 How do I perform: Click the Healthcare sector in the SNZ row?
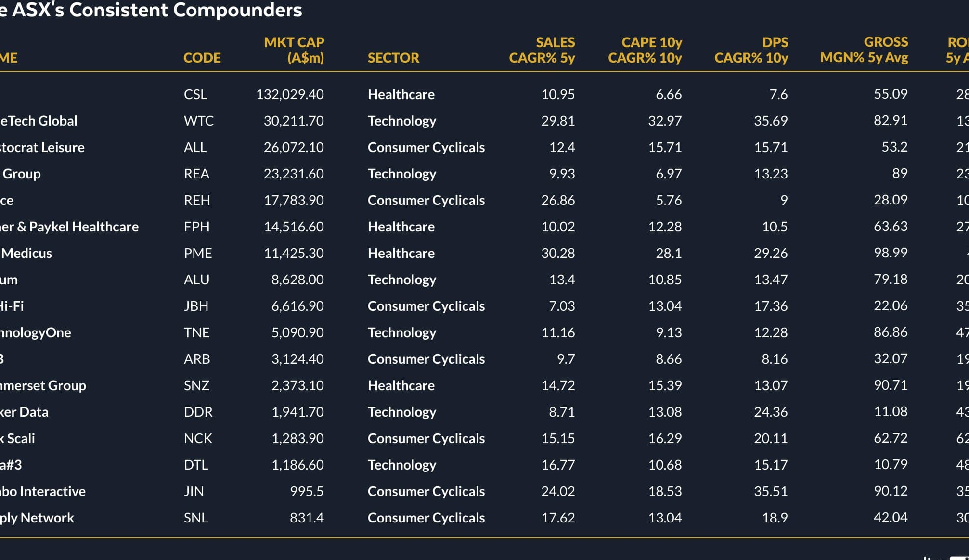tap(401, 385)
